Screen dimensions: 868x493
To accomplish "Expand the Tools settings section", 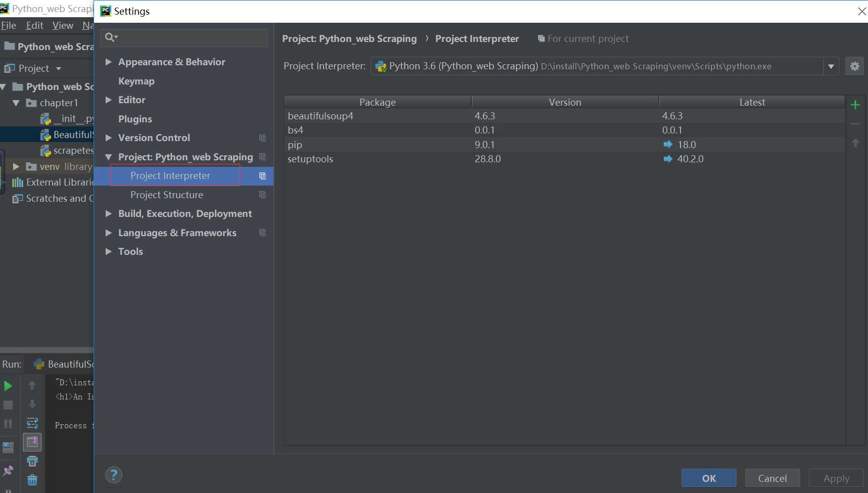I will point(108,251).
